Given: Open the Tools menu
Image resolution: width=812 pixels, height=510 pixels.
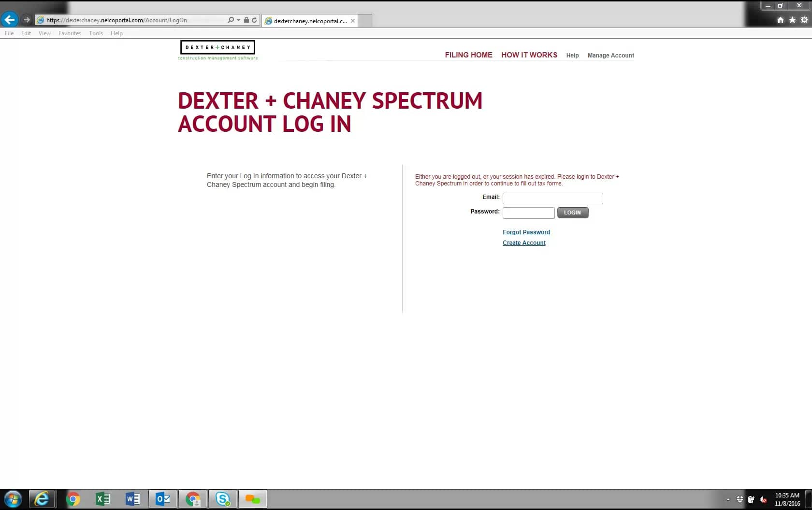Looking at the screenshot, I should coord(96,33).
